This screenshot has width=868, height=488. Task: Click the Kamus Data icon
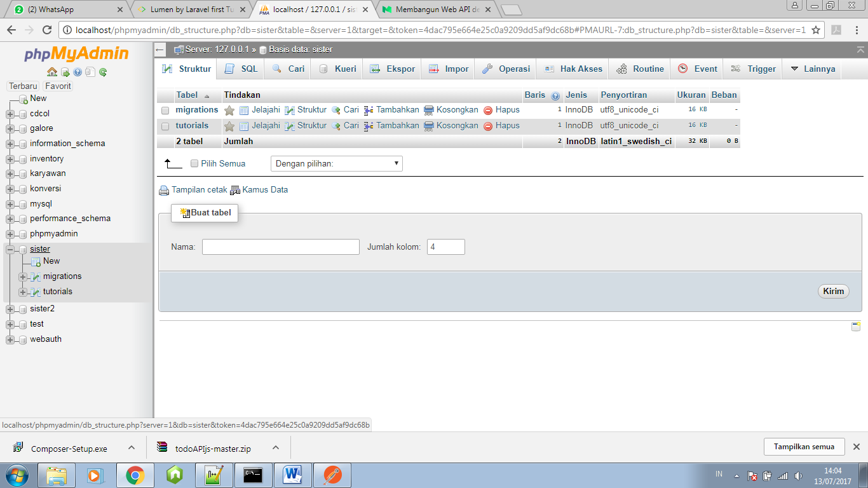[235, 189]
